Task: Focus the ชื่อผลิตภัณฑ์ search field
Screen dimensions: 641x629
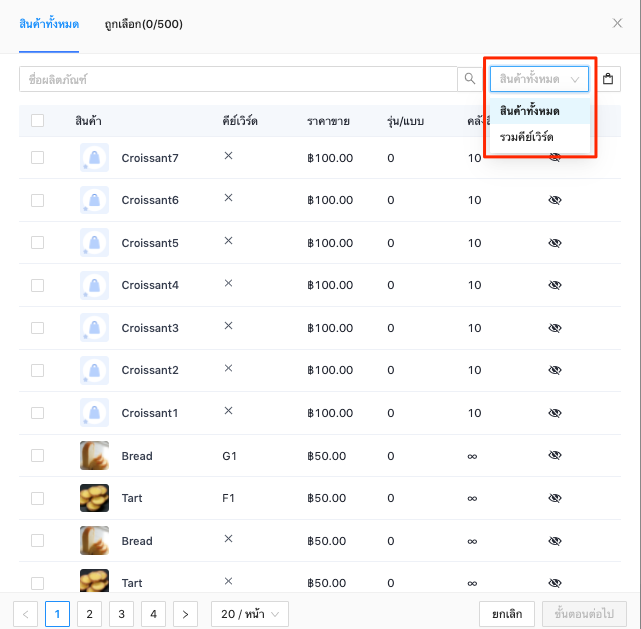Action: coord(238,79)
